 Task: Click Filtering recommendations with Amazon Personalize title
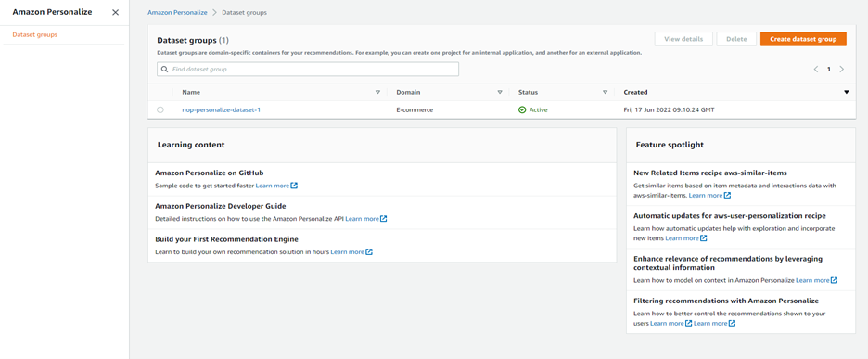point(726,301)
